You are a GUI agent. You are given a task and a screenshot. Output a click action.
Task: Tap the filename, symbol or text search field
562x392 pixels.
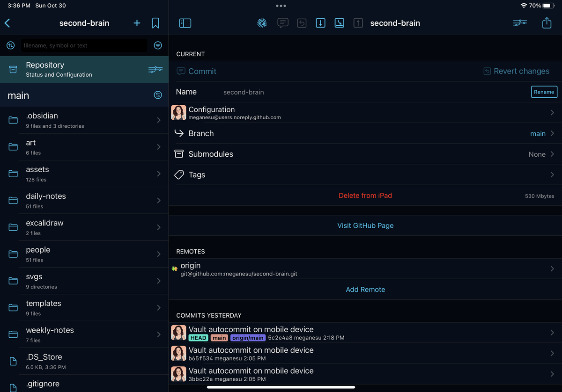point(84,45)
